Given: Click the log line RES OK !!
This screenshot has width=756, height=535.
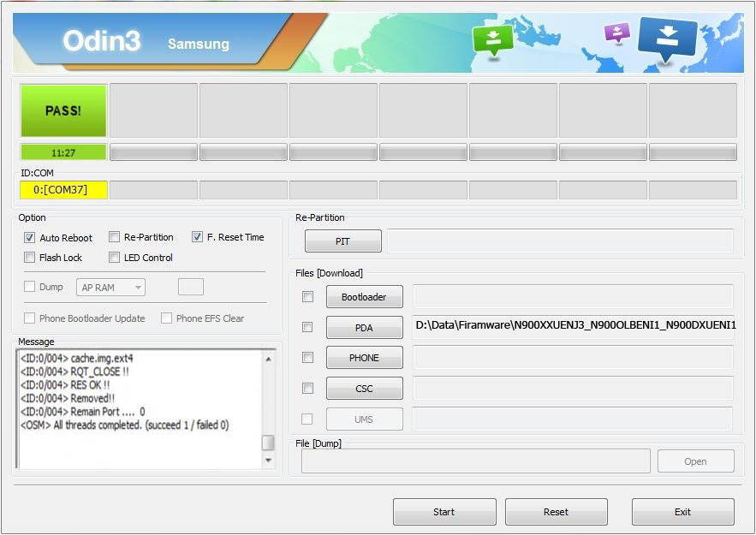Looking at the screenshot, I should pos(65,385).
